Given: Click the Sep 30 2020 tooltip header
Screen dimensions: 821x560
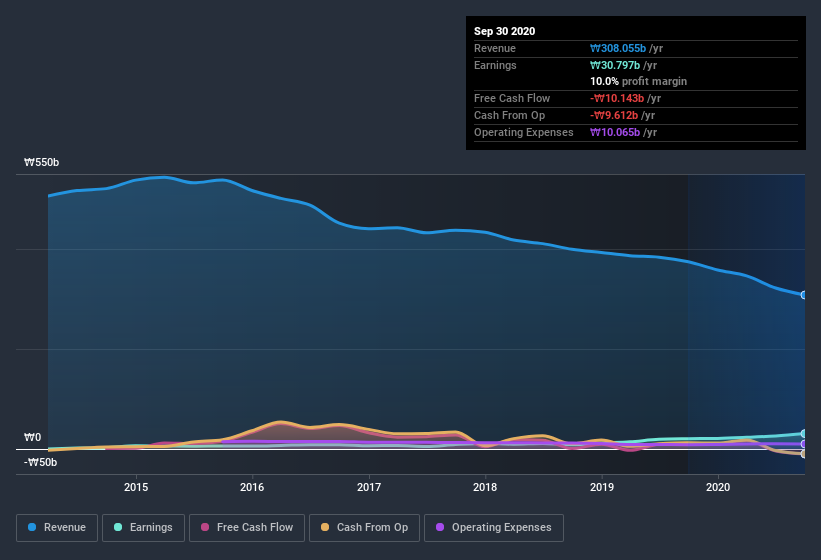Looking at the screenshot, I should pos(504,31).
